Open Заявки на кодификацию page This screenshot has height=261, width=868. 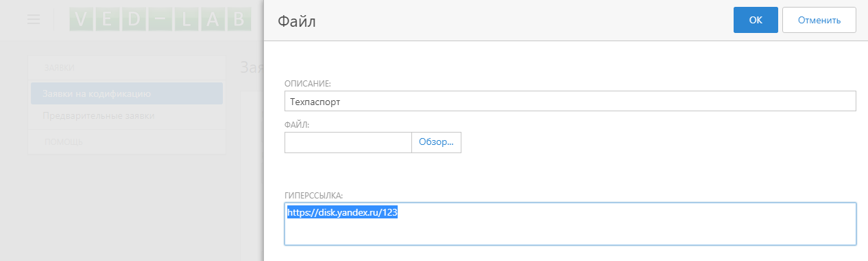127,93
